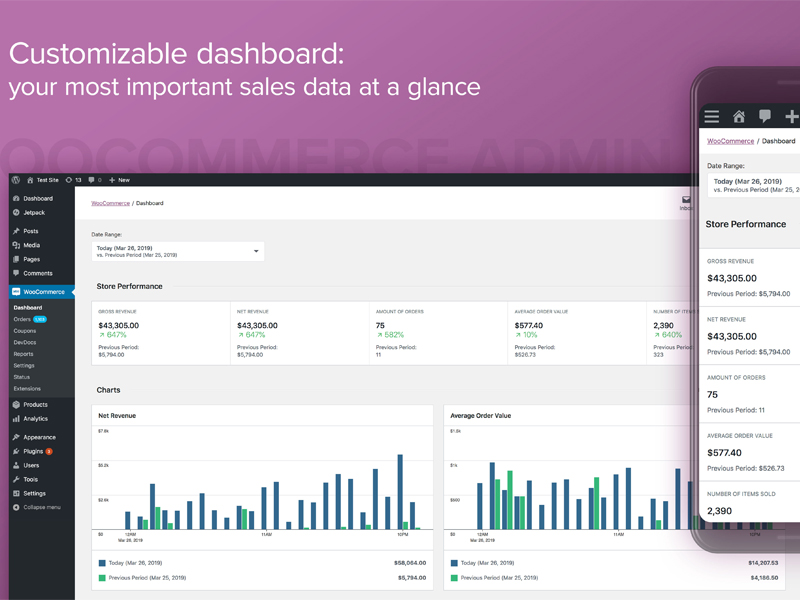The height and width of the screenshot is (600, 800).
Task: Open Reports submenu item
Action: point(23,354)
